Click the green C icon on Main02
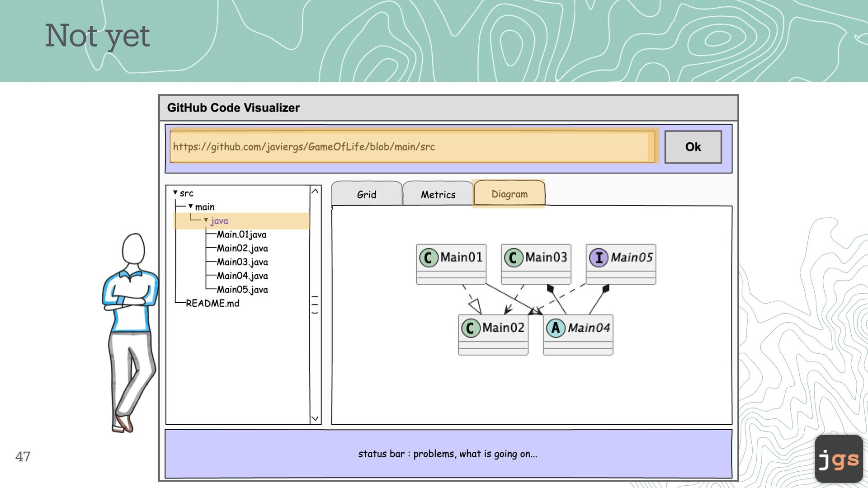This screenshot has width=868, height=488. pos(470,328)
